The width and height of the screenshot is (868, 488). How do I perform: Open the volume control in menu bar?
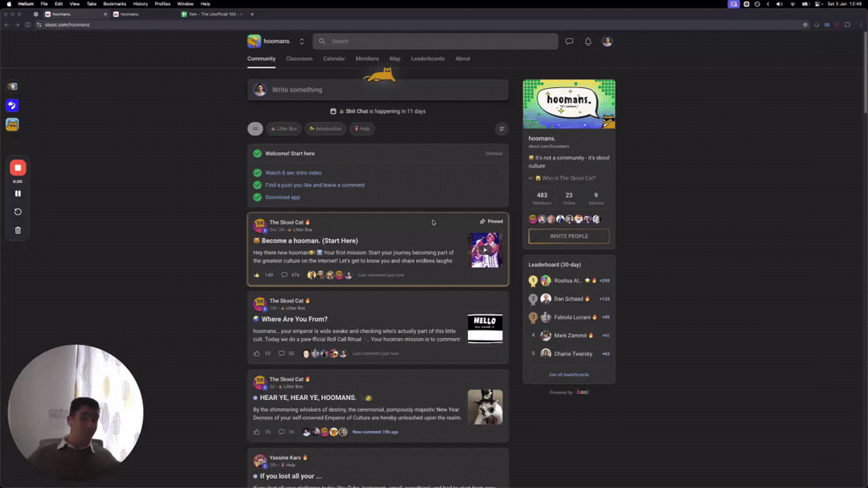(x=780, y=4)
